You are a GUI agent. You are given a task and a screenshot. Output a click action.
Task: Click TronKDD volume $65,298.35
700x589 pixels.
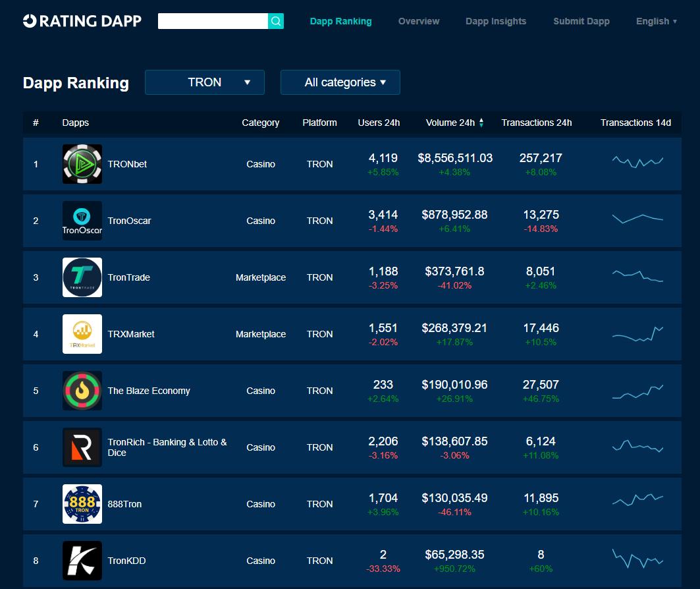coord(454,555)
